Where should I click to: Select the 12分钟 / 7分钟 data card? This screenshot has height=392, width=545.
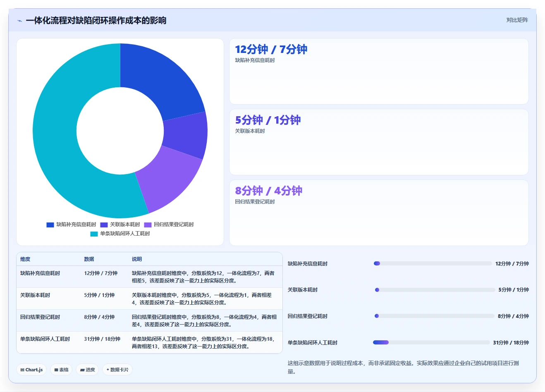coord(379,71)
